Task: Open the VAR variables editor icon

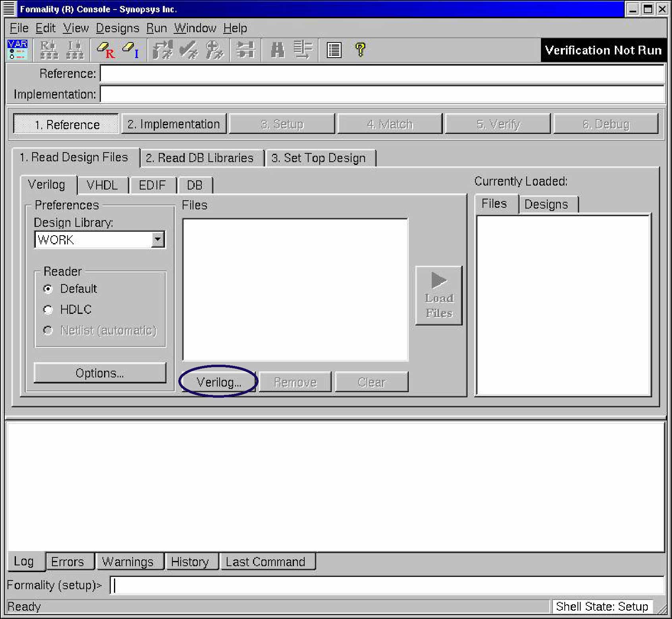Action: click(17, 50)
